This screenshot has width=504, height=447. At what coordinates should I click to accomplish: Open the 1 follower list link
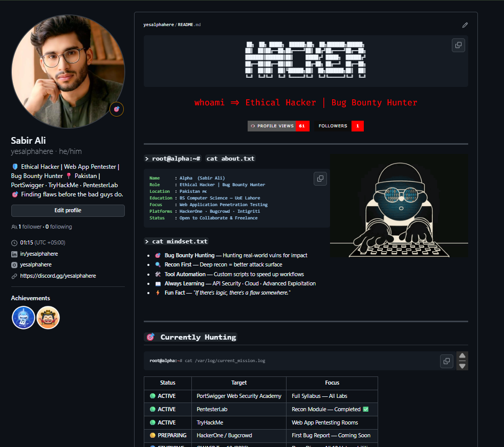point(31,227)
